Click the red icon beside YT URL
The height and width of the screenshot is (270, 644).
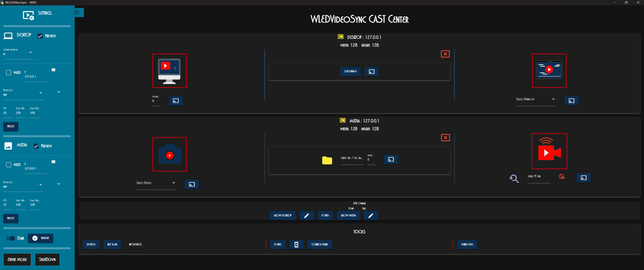coord(562,177)
